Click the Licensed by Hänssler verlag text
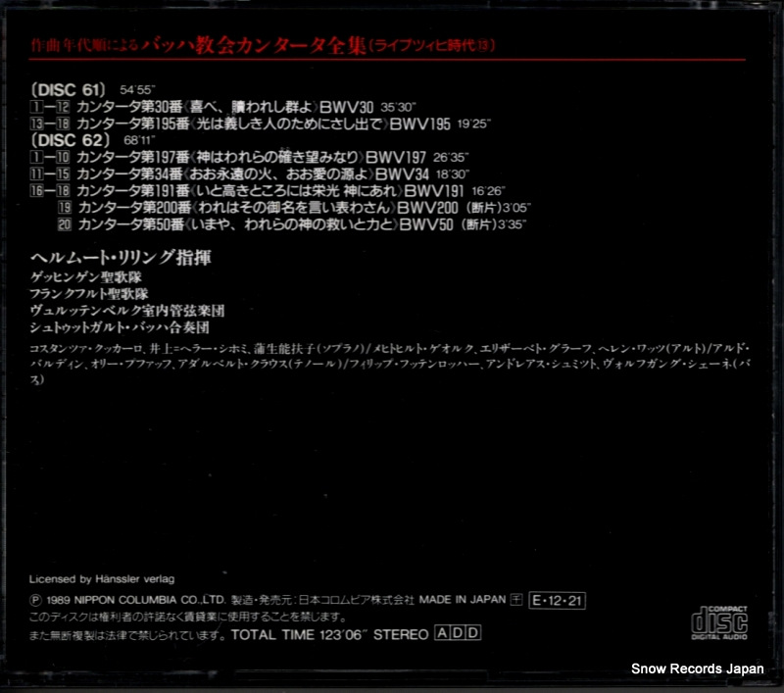The width and height of the screenshot is (784, 693). point(102,579)
